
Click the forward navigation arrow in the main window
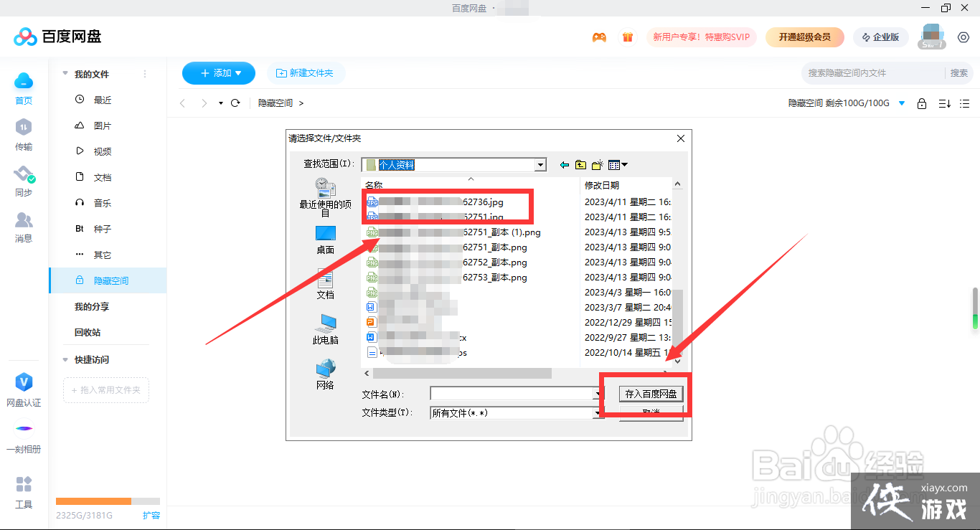(x=204, y=103)
